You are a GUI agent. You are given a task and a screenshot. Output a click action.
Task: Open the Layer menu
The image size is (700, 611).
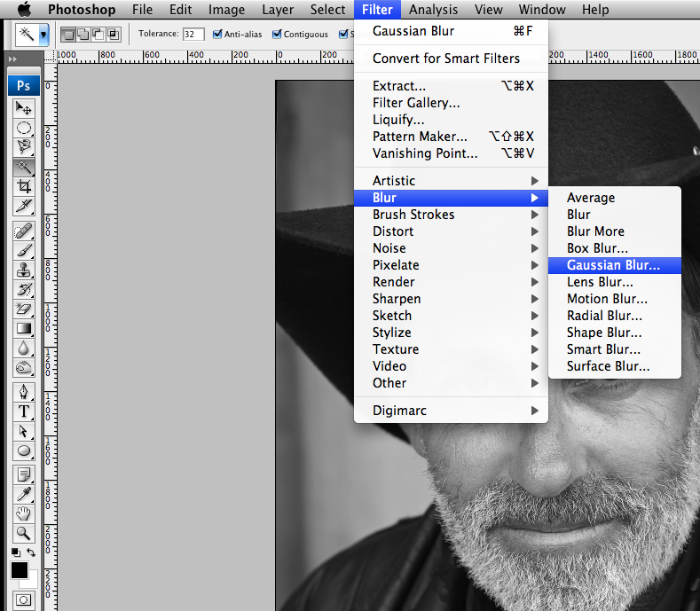click(x=278, y=10)
